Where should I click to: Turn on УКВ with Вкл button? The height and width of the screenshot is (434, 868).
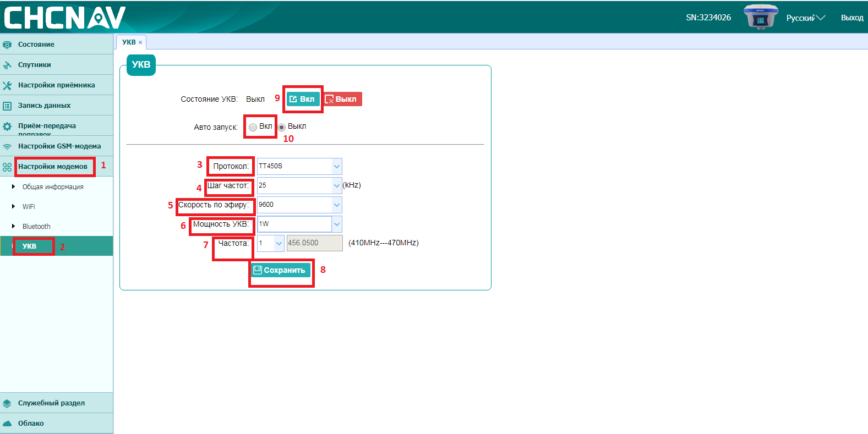click(x=303, y=99)
